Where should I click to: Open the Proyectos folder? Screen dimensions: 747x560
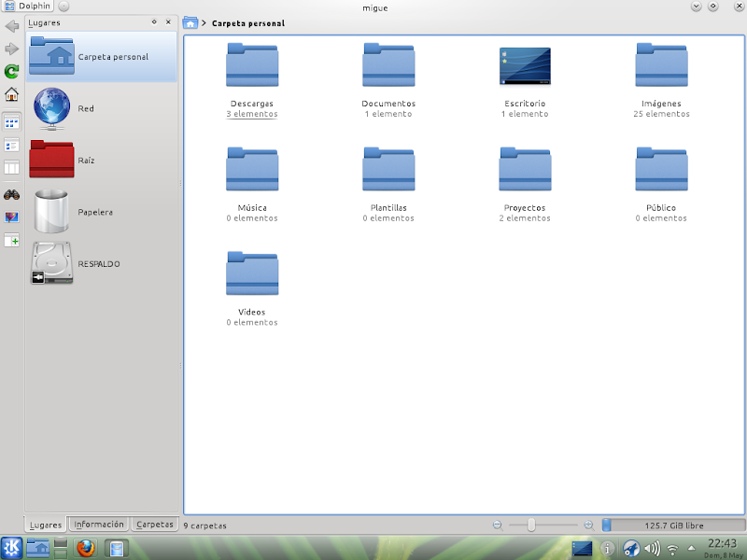tap(525, 170)
